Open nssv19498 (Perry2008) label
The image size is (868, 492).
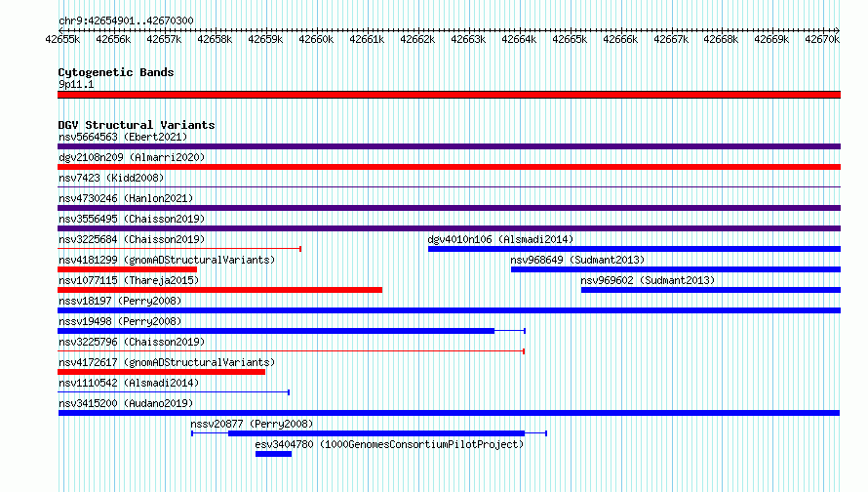pos(120,321)
